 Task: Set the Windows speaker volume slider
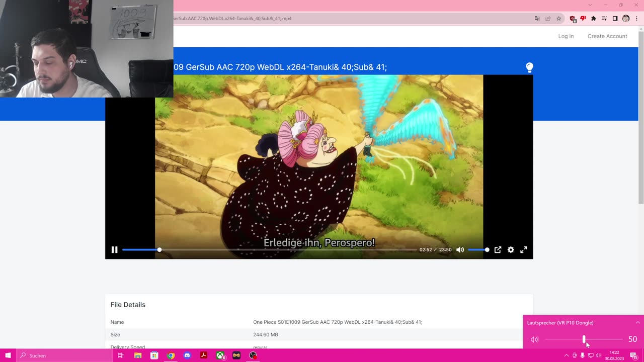584,339
